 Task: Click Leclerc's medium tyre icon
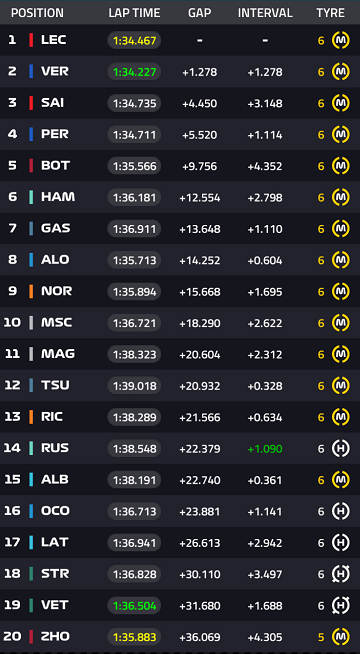coord(340,40)
